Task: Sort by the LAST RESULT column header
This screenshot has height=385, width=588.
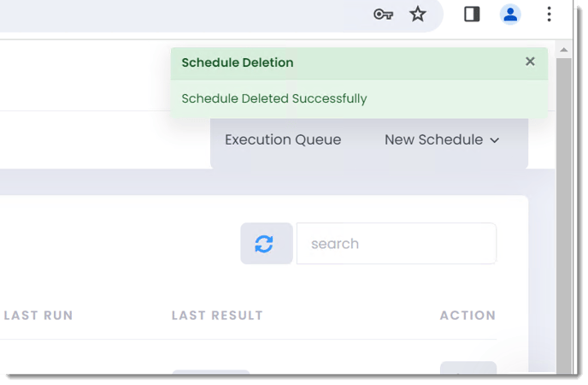Action: click(217, 315)
